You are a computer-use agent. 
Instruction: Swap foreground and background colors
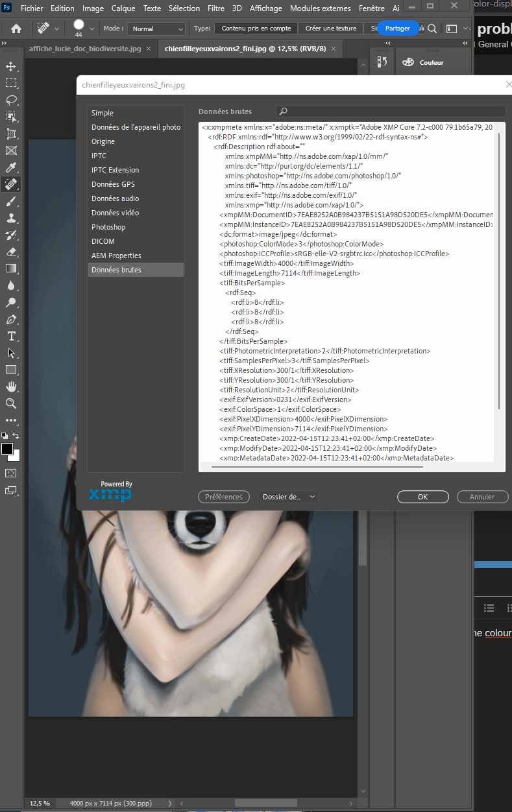(16, 436)
